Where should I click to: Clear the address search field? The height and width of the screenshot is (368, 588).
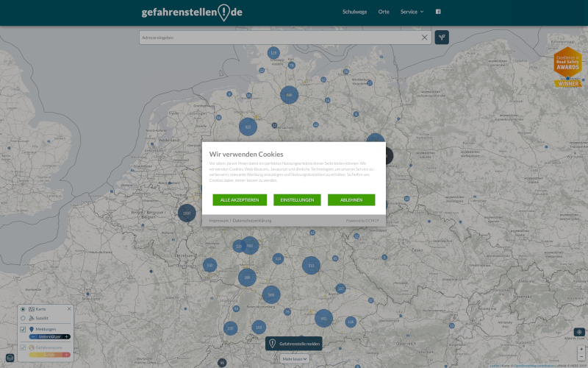pyautogui.click(x=424, y=38)
